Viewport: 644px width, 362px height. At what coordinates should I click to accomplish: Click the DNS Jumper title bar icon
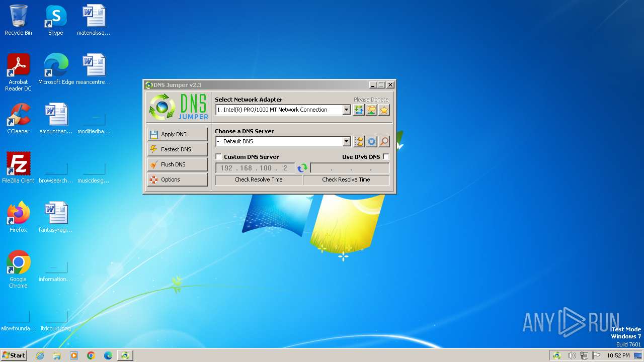[148, 85]
